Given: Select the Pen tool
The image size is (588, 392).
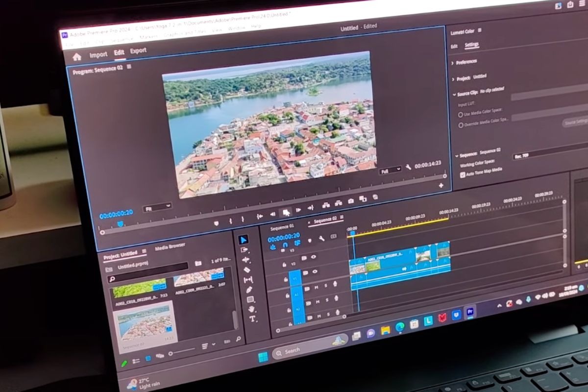Looking at the screenshot, I should click(x=249, y=289).
